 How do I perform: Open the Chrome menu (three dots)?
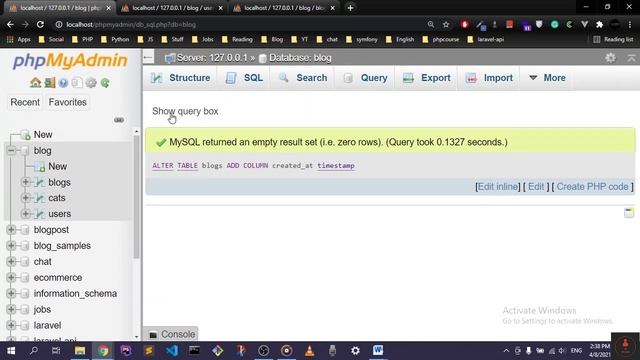(x=631, y=24)
